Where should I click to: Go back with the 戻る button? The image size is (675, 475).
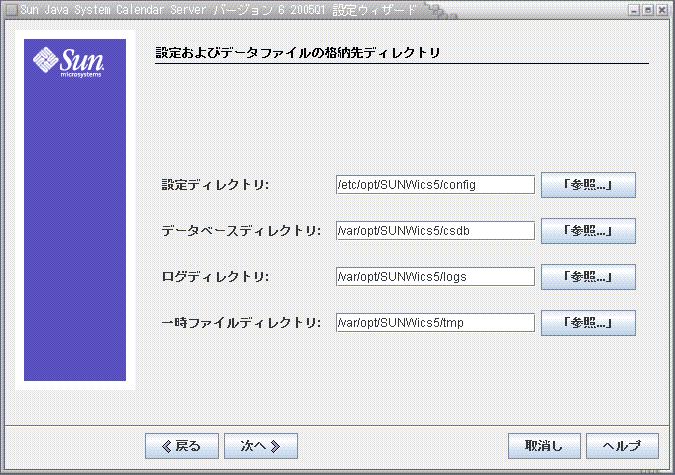[182, 446]
